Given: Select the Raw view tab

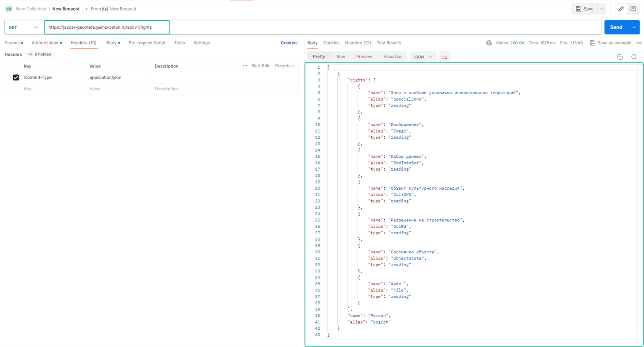Looking at the screenshot, I should 340,57.
